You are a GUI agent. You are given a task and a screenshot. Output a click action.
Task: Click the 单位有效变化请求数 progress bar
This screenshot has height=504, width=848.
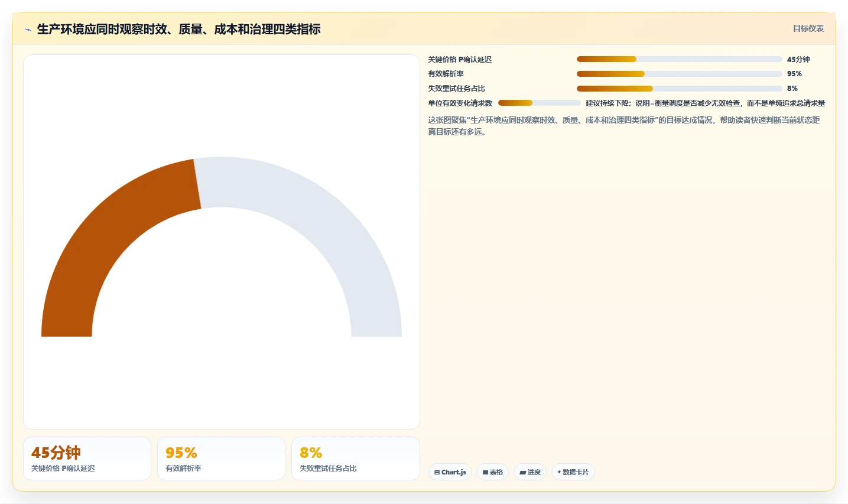click(x=539, y=103)
